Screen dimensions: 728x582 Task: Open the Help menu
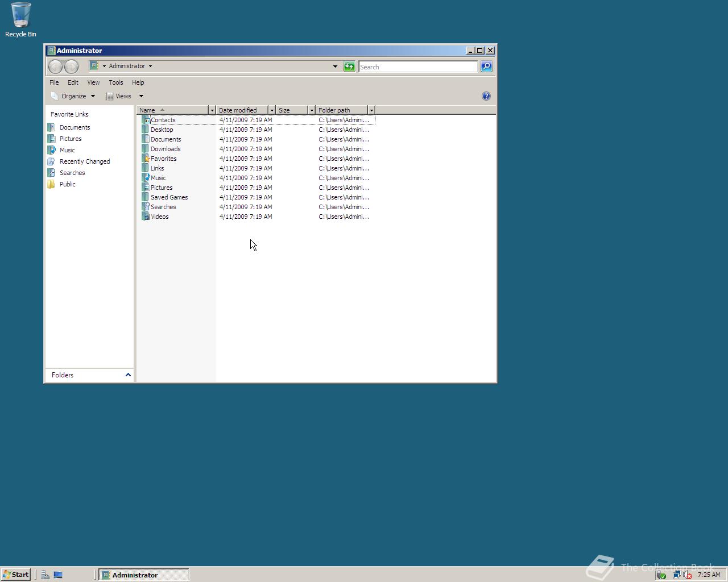(x=138, y=82)
